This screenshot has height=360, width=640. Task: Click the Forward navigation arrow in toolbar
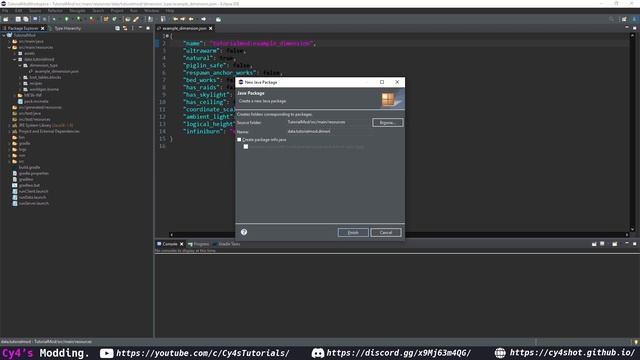[x=203, y=19]
